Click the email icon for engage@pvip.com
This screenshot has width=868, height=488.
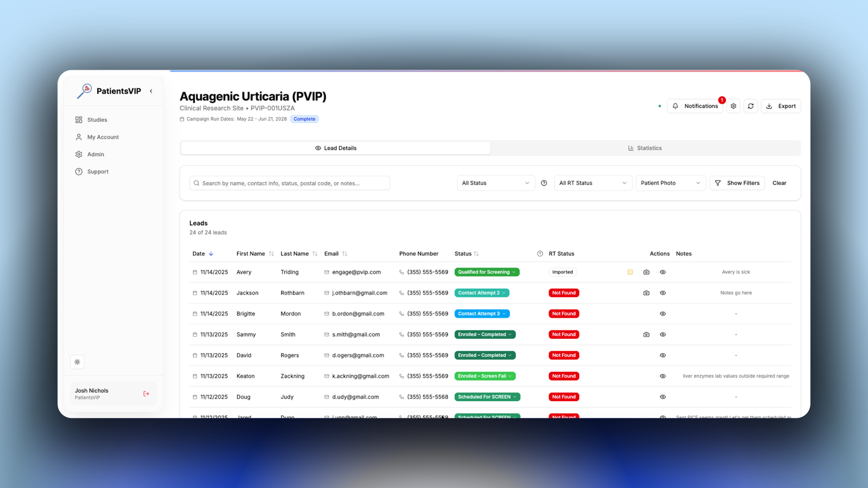click(x=327, y=272)
